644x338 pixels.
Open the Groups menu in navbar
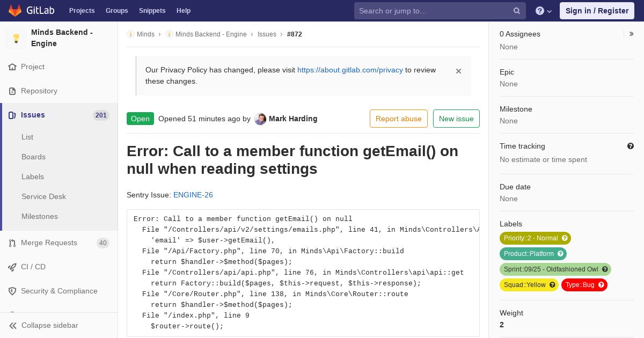click(116, 11)
